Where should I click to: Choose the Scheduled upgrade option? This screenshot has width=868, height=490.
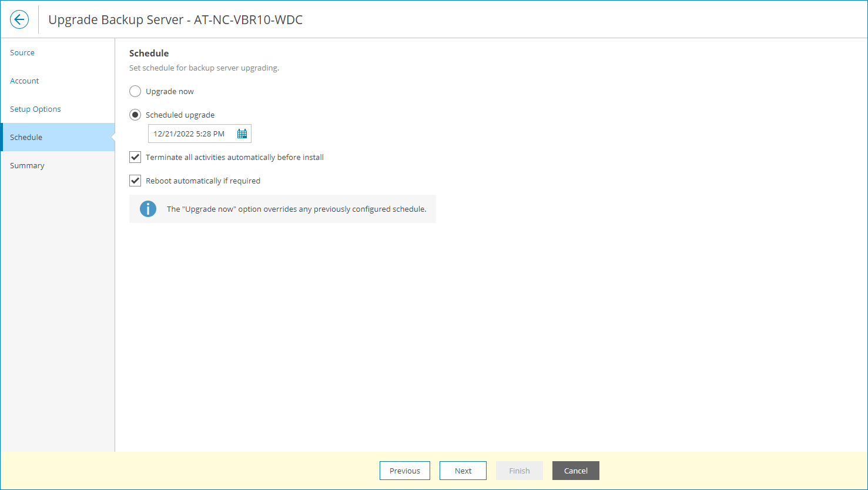tap(135, 115)
